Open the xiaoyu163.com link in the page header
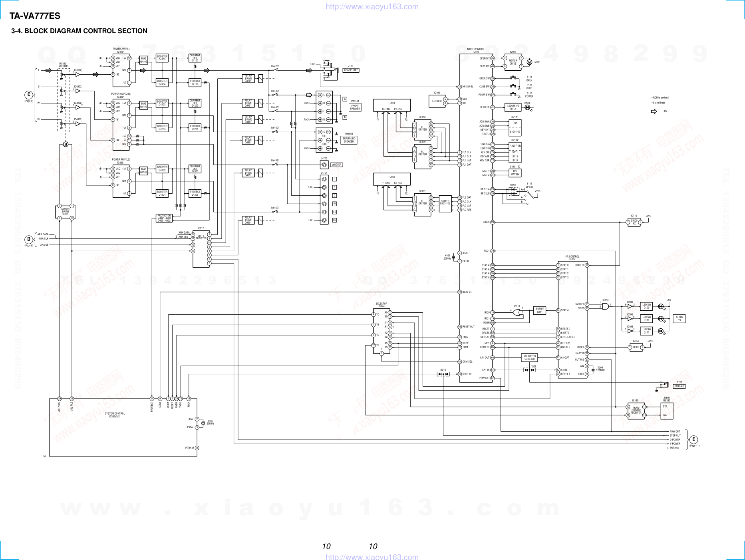This screenshot has height=560, width=745. pyautogui.click(x=372, y=6)
